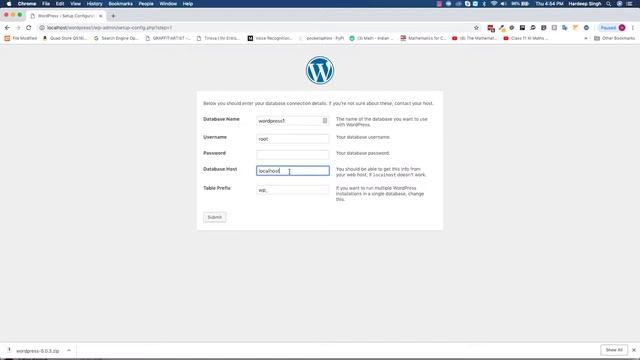Open the Other Bookmarks folder
This screenshot has width=640, height=360.
coord(615,38)
